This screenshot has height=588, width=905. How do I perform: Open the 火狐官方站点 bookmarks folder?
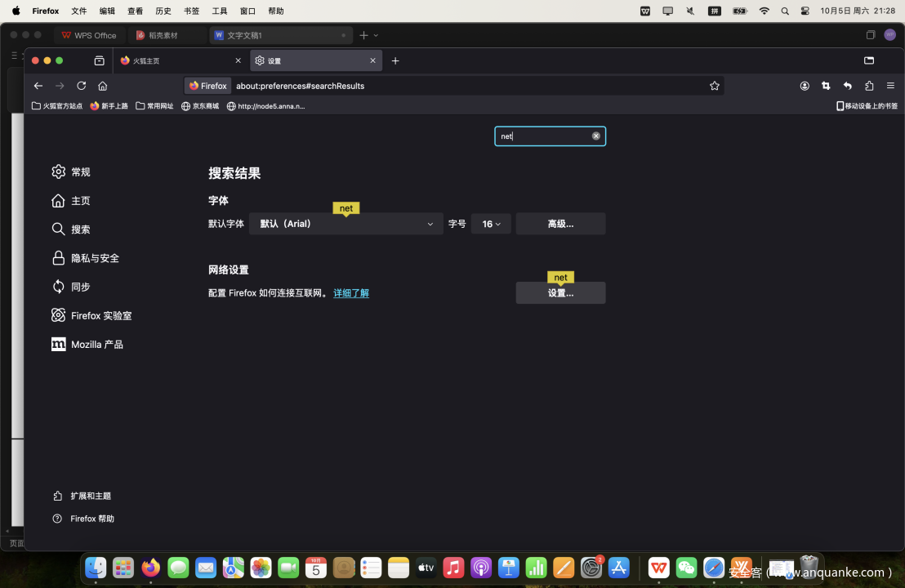click(57, 106)
